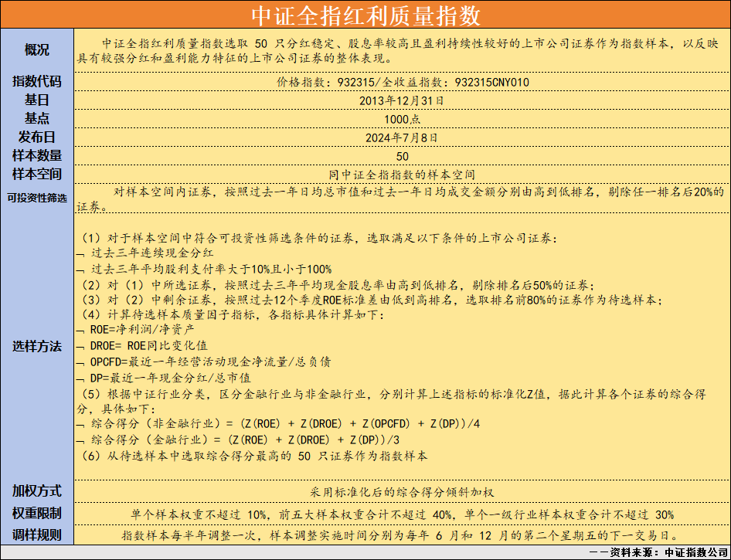731x560 pixels.
Task: Click the 加权方式 label cell
Action: 37,491
